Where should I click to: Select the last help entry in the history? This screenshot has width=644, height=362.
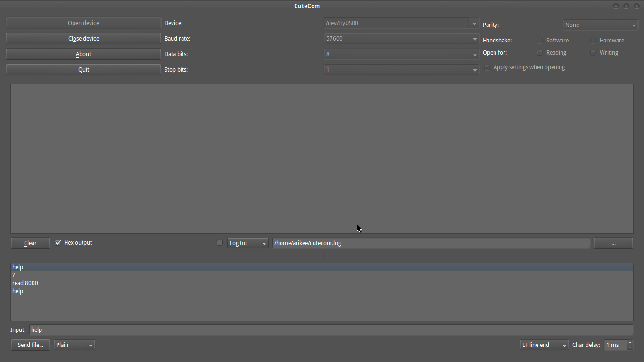click(x=322, y=291)
